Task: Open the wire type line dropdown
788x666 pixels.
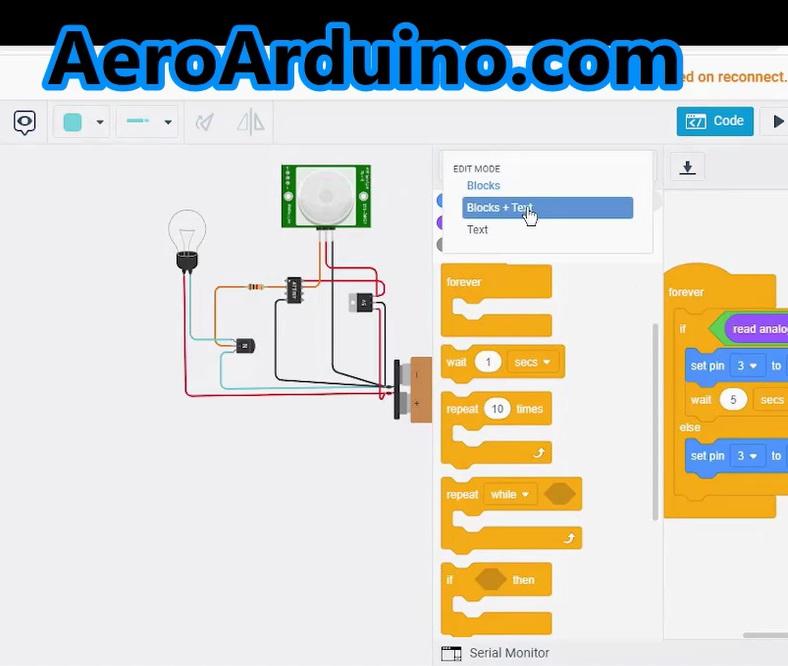Action: (x=147, y=121)
